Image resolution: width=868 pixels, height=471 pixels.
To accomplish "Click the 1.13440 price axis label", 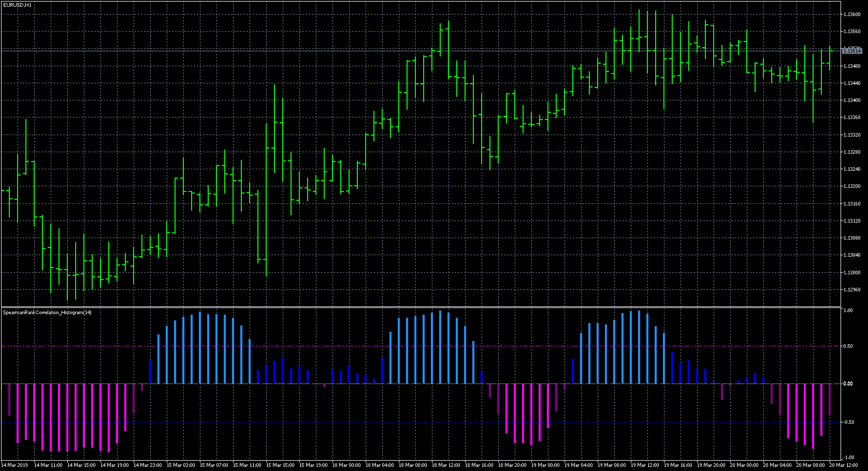I will (x=852, y=83).
